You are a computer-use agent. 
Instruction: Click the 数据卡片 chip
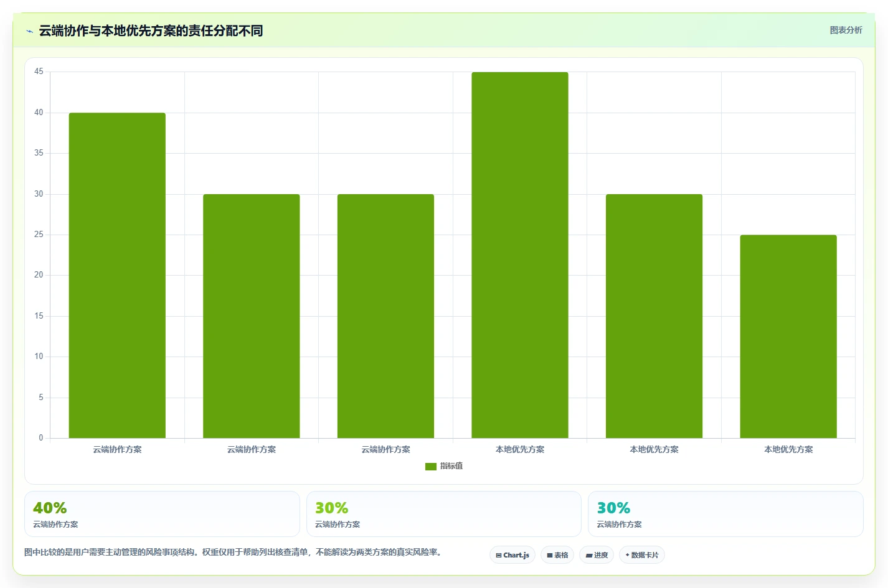point(642,555)
